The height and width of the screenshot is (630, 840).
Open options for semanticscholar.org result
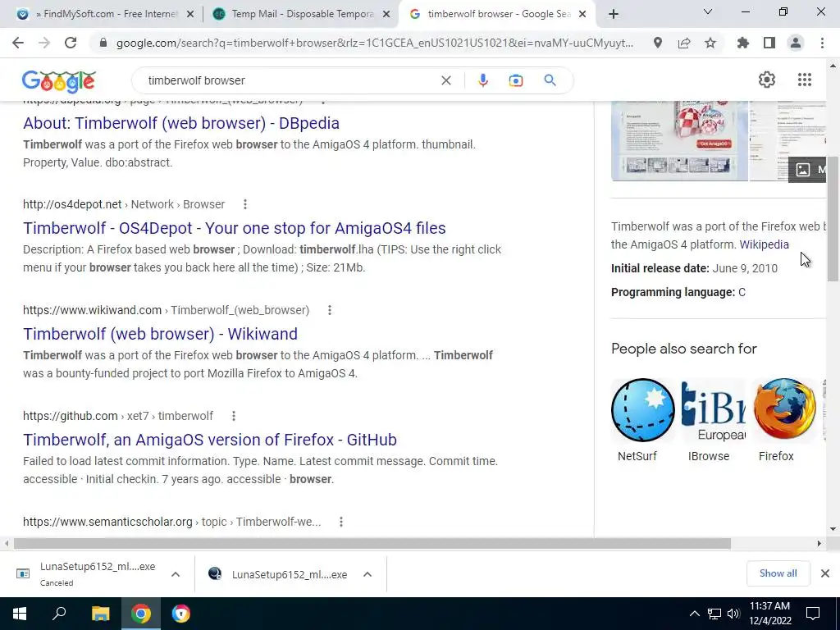click(341, 522)
